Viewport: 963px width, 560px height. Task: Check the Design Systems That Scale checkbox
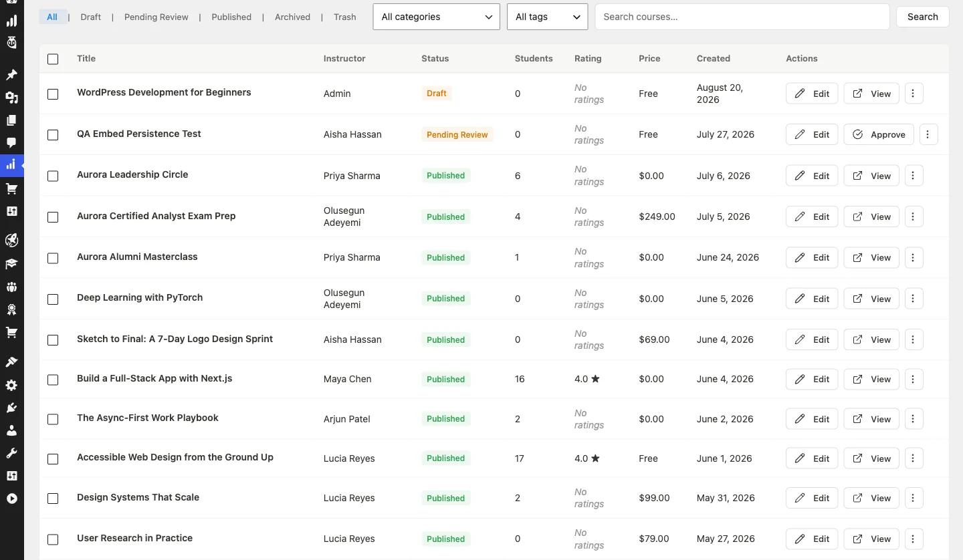(x=53, y=499)
